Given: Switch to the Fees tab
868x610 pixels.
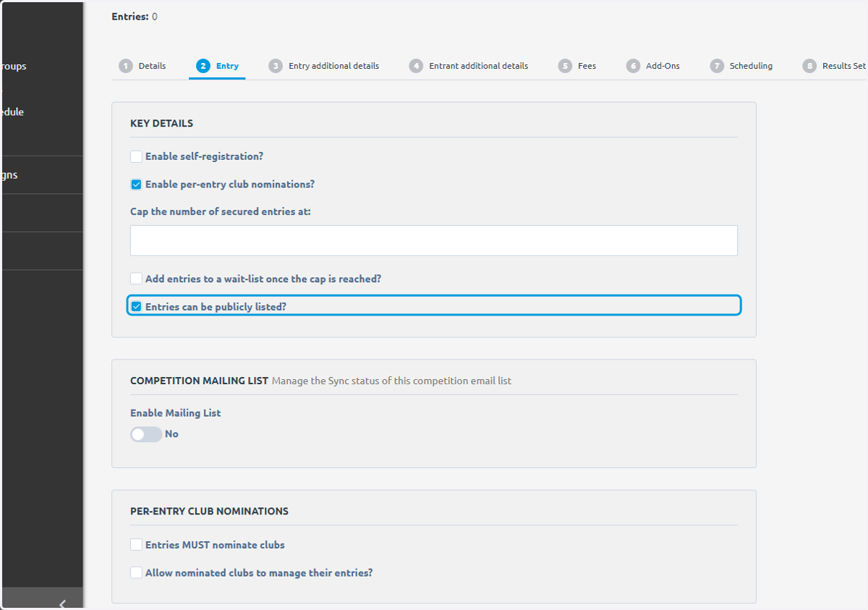Looking at the screenshot, I should (577, 66).
